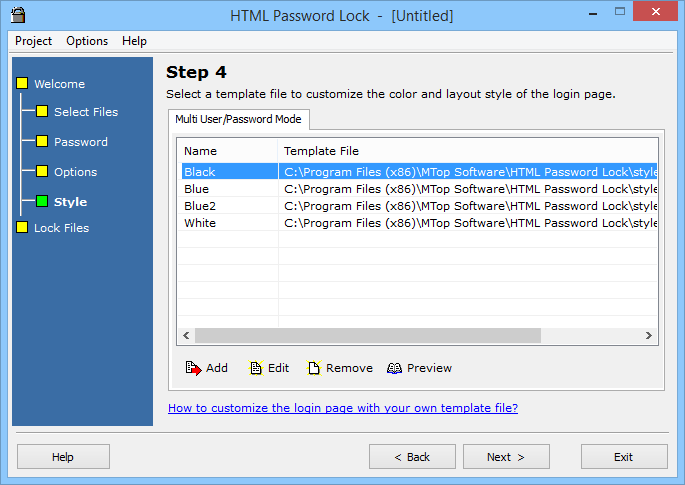685x485 pixels.
Task: Click the green square beside Style
Action: [42, 201]
